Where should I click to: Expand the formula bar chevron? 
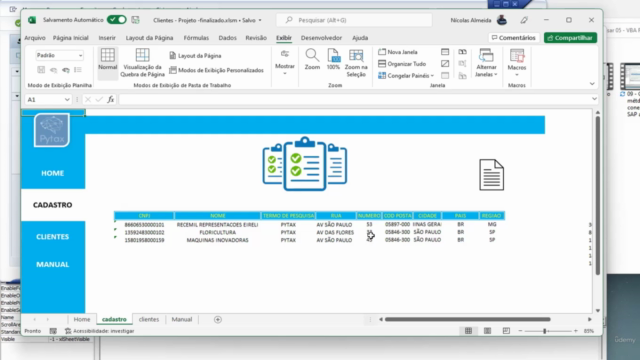point(594,99)
